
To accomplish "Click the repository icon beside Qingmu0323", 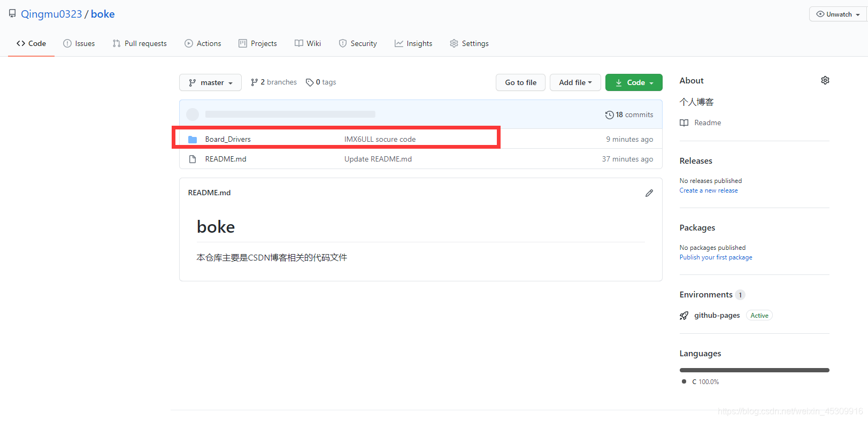I will [x=12, y=13].
